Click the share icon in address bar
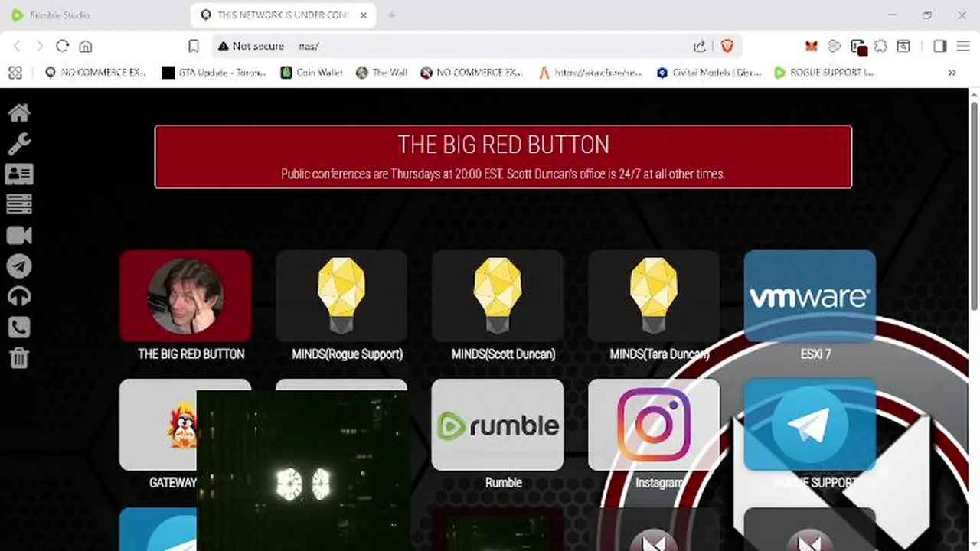This screenshot has width=980, height=551. pyautogui.click(x=700, y=46)
